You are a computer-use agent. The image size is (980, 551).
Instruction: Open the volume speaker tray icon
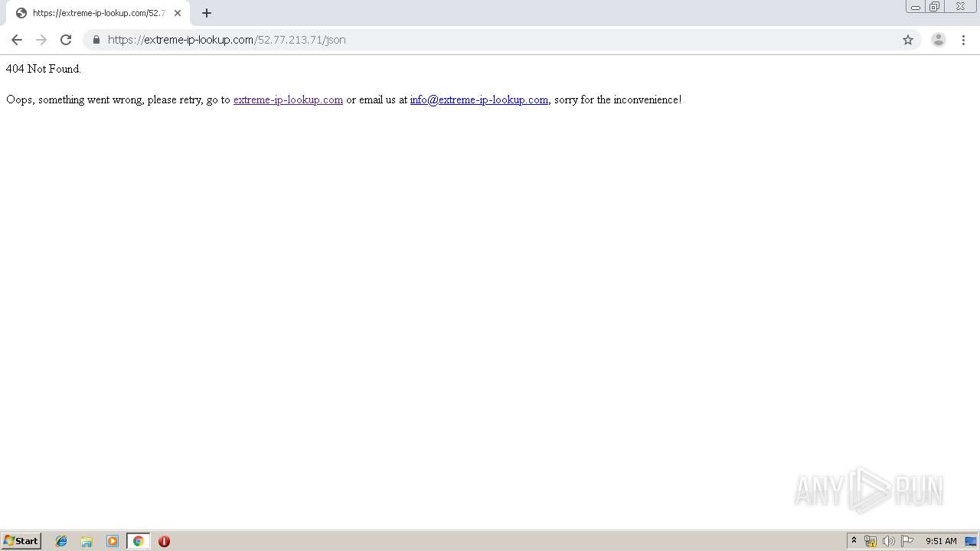pos(889,541)
